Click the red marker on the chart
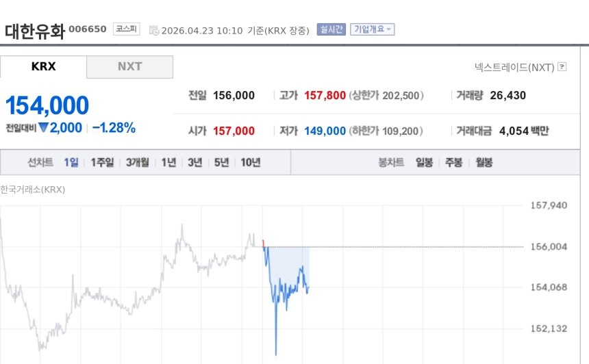Image resolution: width=589 pixels, height=364 pixels. coord(263,242)
